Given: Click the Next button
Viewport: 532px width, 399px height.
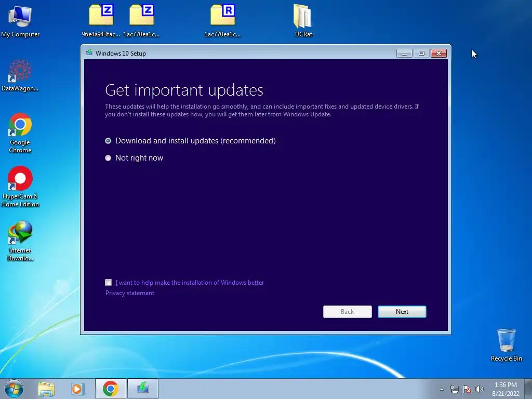Looking at the screenshot, I should point(402,312).
